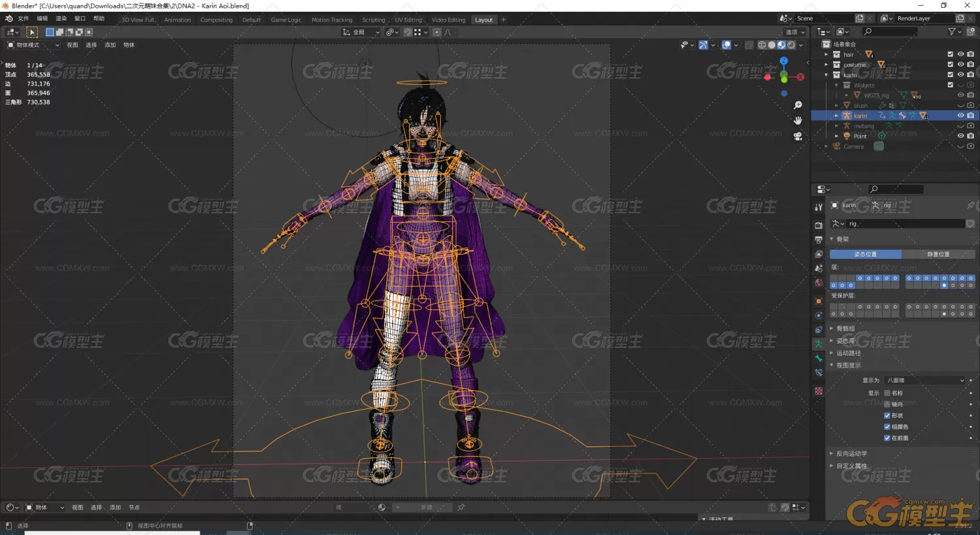Select rendered viewport shading icon
The width and height of the screenshot is (980, 535).
tap(791, 45)
